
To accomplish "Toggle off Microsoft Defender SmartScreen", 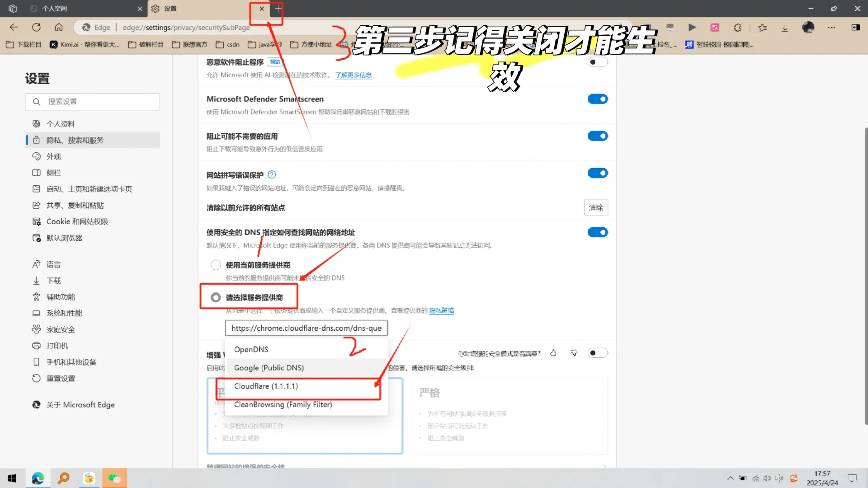I will 598,99.
